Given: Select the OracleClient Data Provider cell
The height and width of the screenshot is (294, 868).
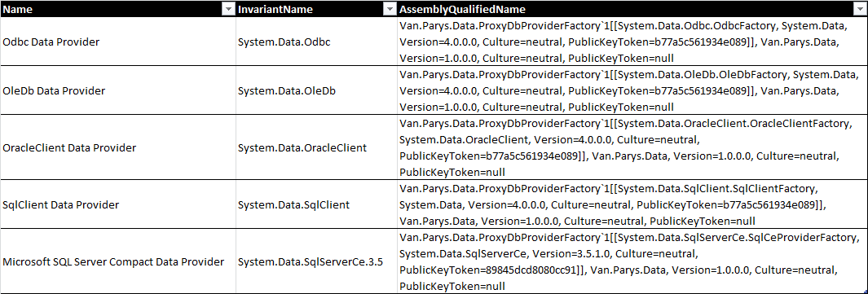Looking at the screenshot, I should 117,147.
